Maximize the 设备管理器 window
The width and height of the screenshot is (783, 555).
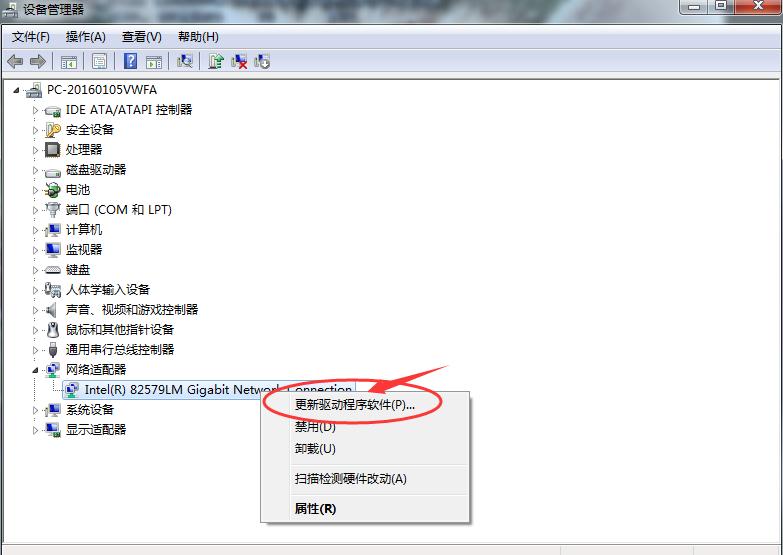coord(721,6)
